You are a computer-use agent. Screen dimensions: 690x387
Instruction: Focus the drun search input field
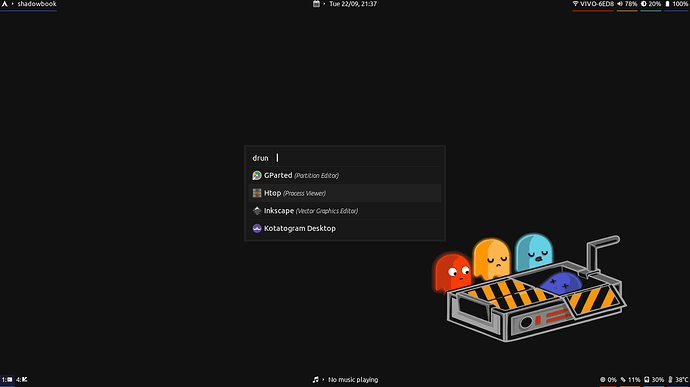[x=358, y=158]
